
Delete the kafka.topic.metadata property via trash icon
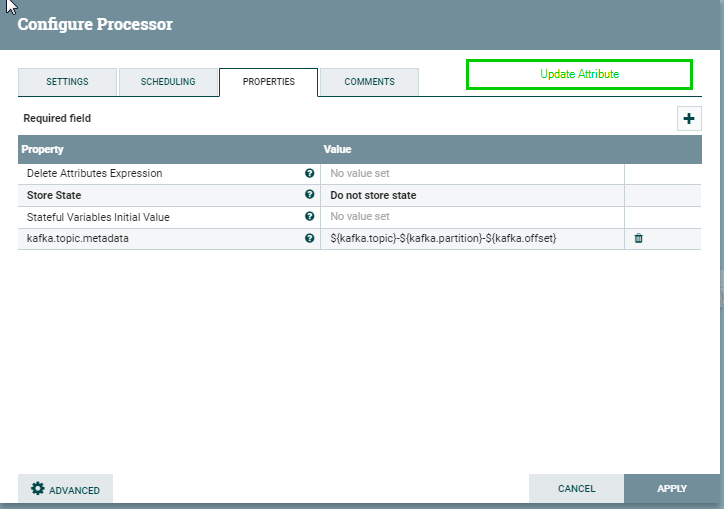(639, 238)
